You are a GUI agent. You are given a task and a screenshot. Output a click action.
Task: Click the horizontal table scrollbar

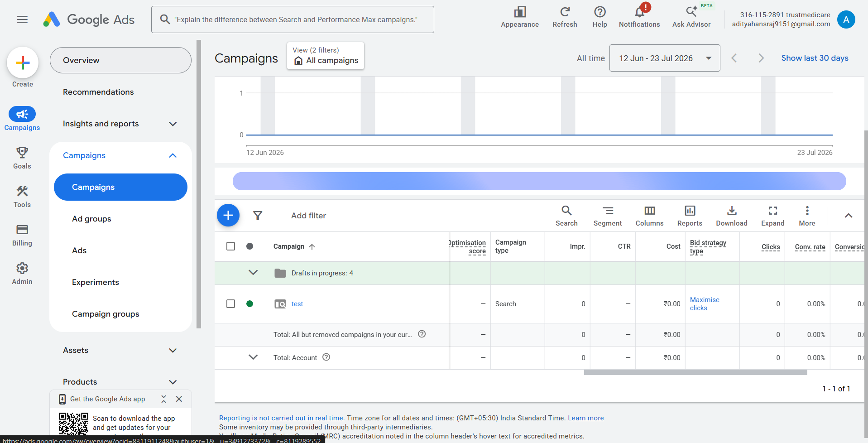pos(695,372)
